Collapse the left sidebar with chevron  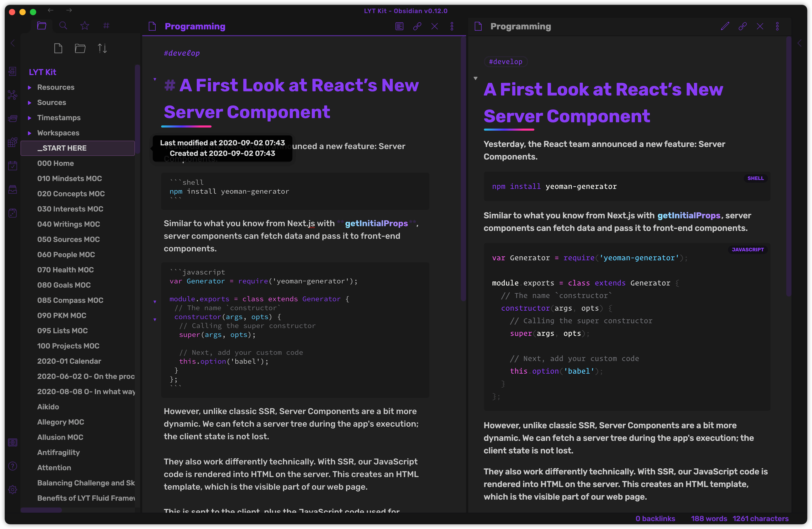click(13, 43)
